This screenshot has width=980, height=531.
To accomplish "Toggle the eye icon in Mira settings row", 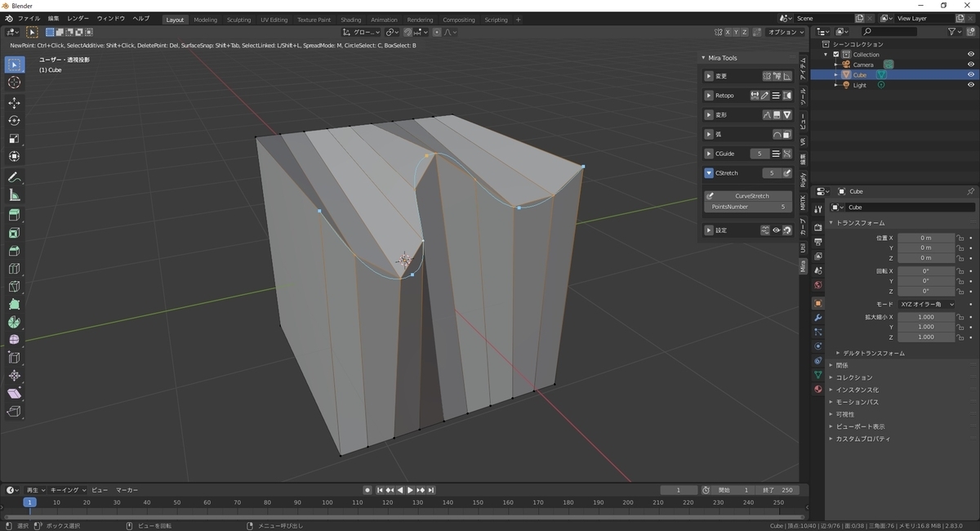I will click(776, 230).
